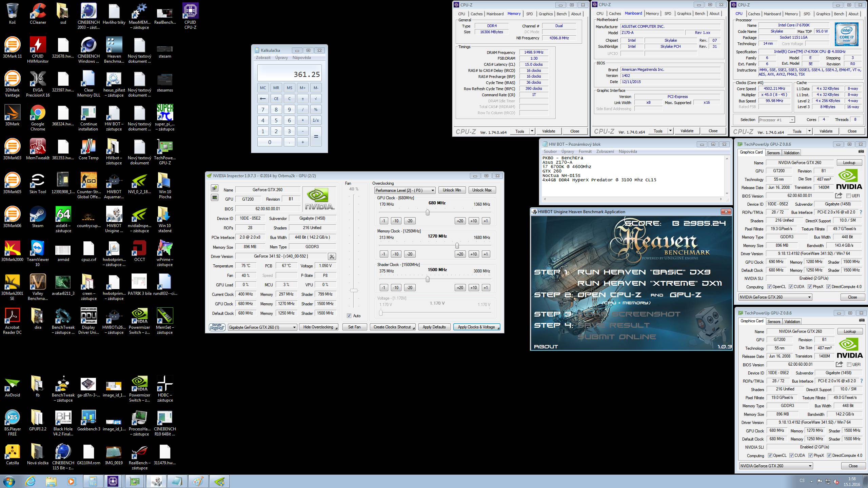Open Internet Explorer taskbar icon
Image resolution: width=868 pixels, height=488 pixels.
[30, 481]
